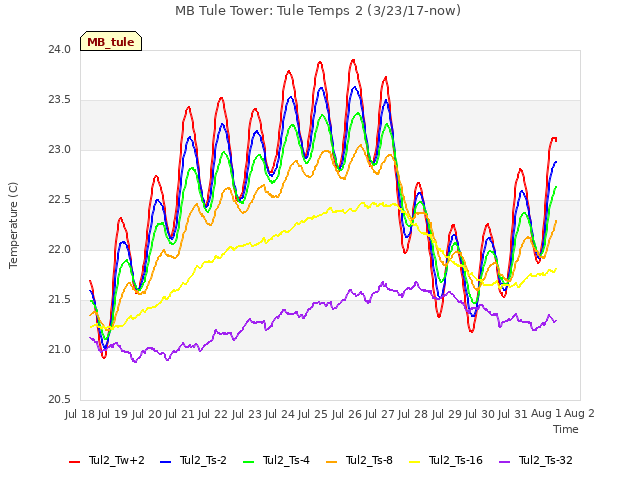Click the Aug 2 x-axis date label
The height and width of the screenshot is (480, 640).
580,414
